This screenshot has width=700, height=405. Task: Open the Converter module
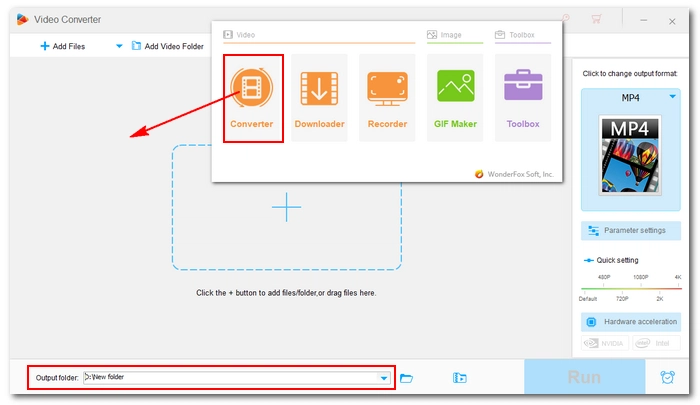[252, 98]
